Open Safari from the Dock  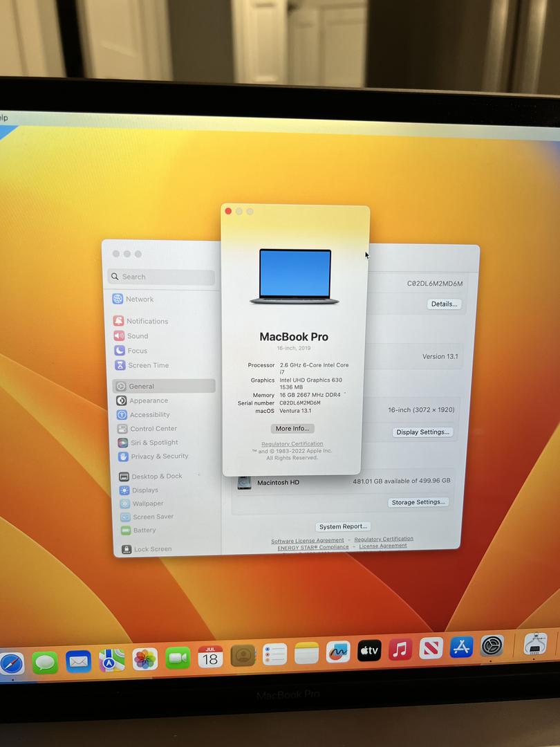pos(12,664)
